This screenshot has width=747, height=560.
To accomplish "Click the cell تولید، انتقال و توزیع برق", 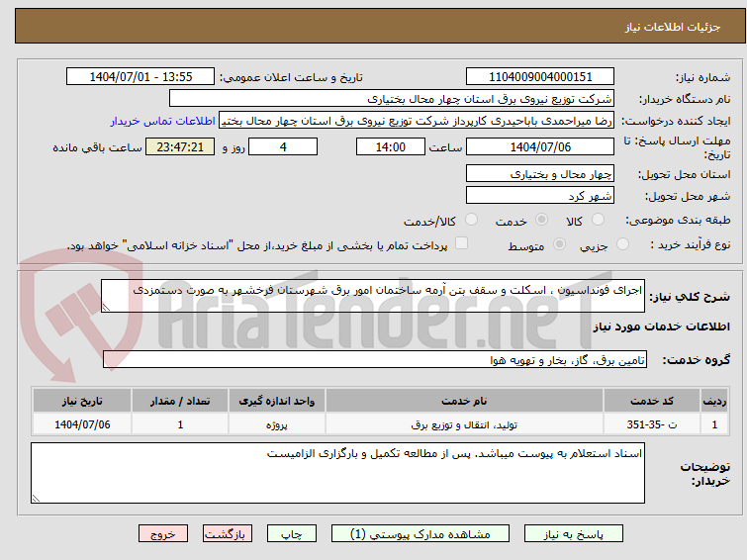I will pos(464,424).
